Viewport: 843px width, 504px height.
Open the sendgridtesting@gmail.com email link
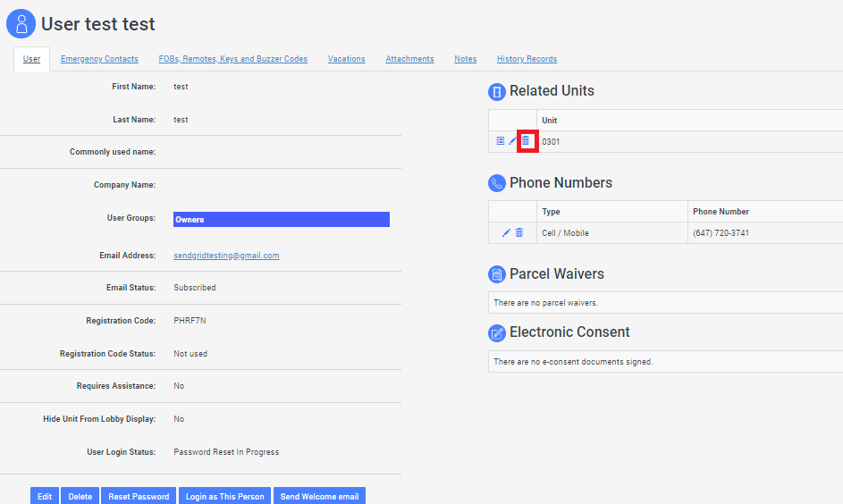[x=226, y=256]
